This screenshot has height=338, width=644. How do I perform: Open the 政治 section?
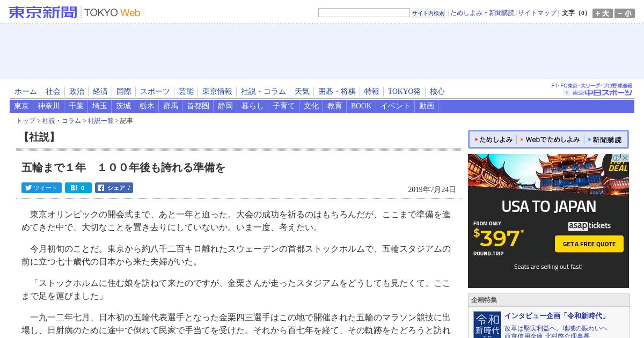tap(77, 92)
